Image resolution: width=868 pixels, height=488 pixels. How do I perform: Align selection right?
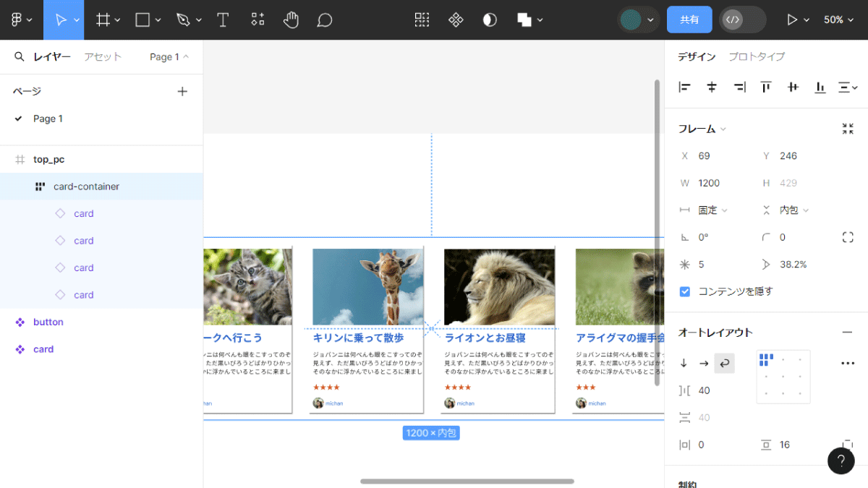coord(739,87)
